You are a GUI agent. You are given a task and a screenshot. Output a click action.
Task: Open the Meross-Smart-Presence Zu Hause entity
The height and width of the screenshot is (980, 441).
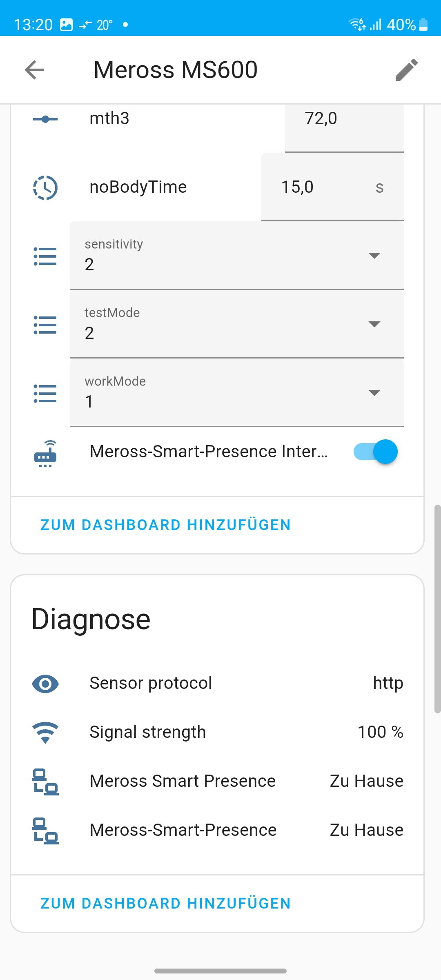click(183, 830)
